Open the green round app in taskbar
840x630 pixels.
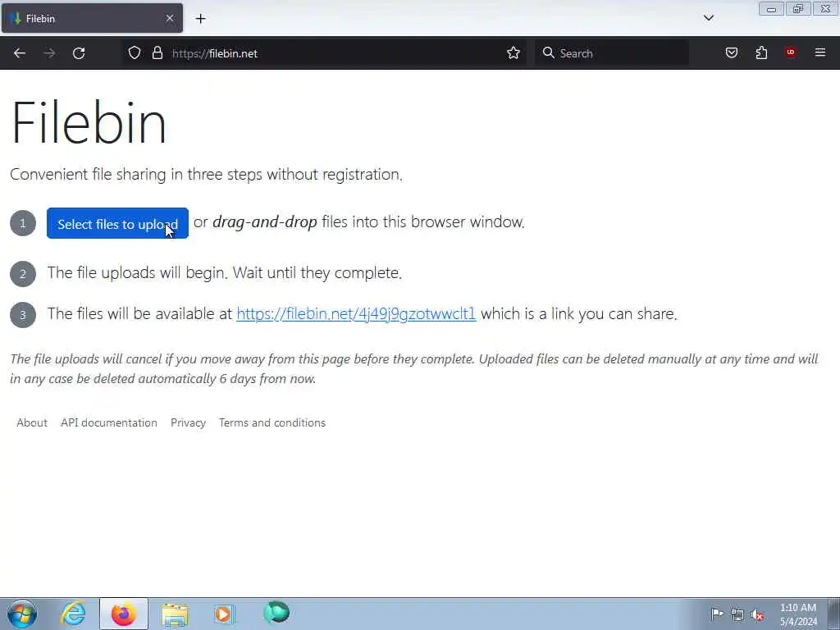pos(276,612)
